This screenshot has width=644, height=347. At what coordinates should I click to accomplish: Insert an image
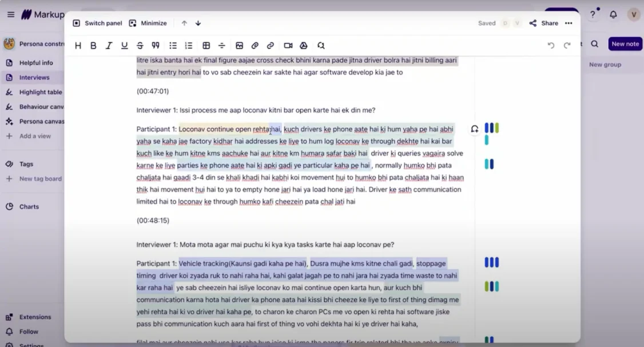tap(240, 46)
